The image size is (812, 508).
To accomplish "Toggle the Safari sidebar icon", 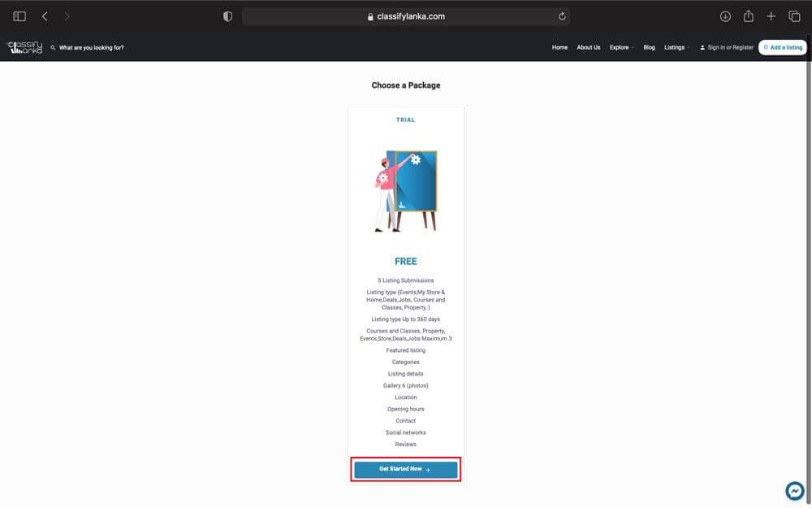I will click(x=19, y=16).
